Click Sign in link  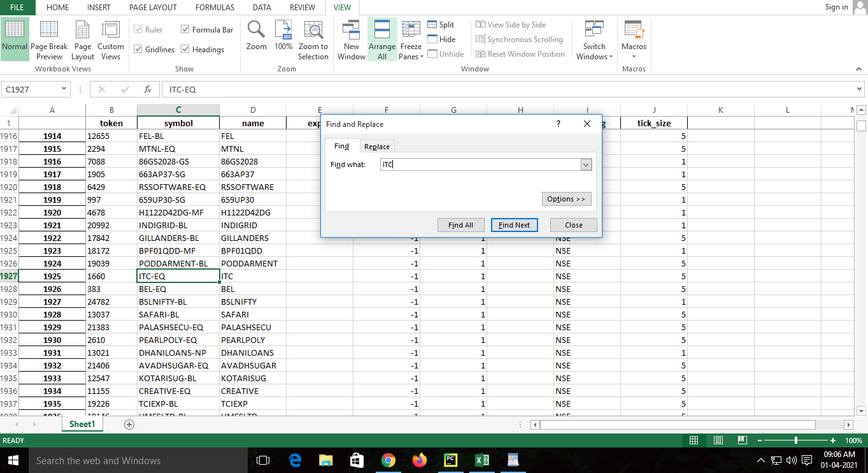836,7
